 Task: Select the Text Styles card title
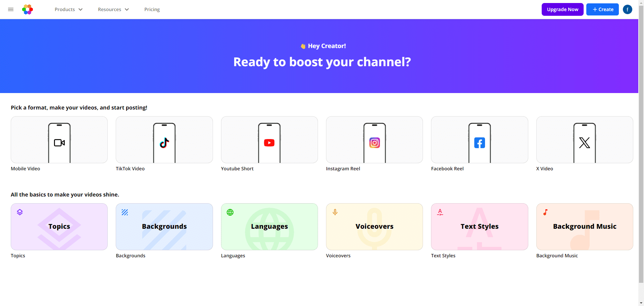[x=480, y=226]
